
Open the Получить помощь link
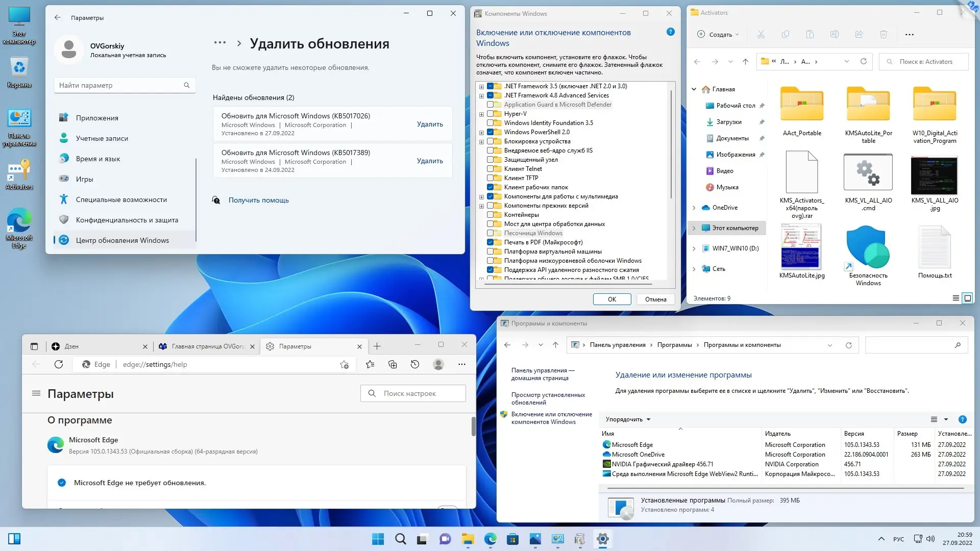pyautogui.click(x=258, y=200)
